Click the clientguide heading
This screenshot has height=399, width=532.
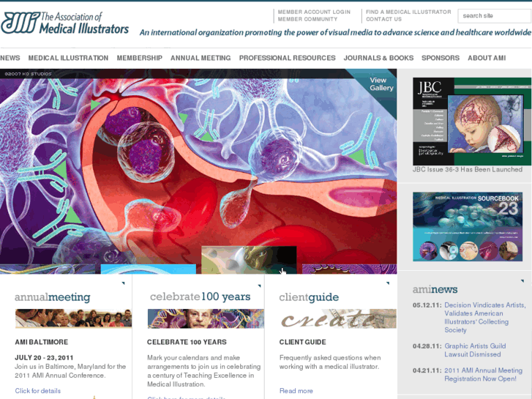pyautogui.click(x=309, y=297)
